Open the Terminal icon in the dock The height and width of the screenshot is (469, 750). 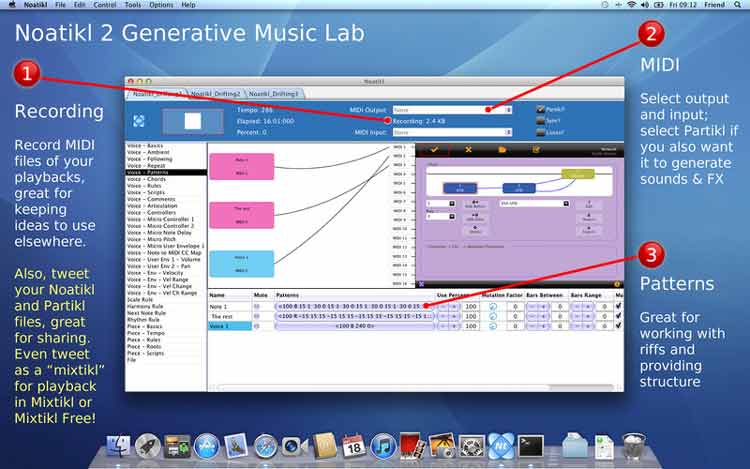click(x=531, y=447)
